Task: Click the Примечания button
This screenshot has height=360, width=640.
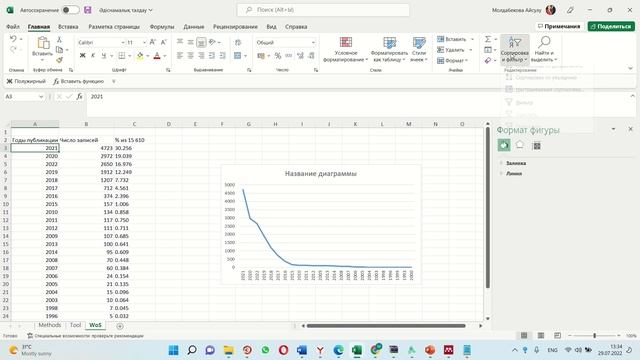Action: (559, 26)
